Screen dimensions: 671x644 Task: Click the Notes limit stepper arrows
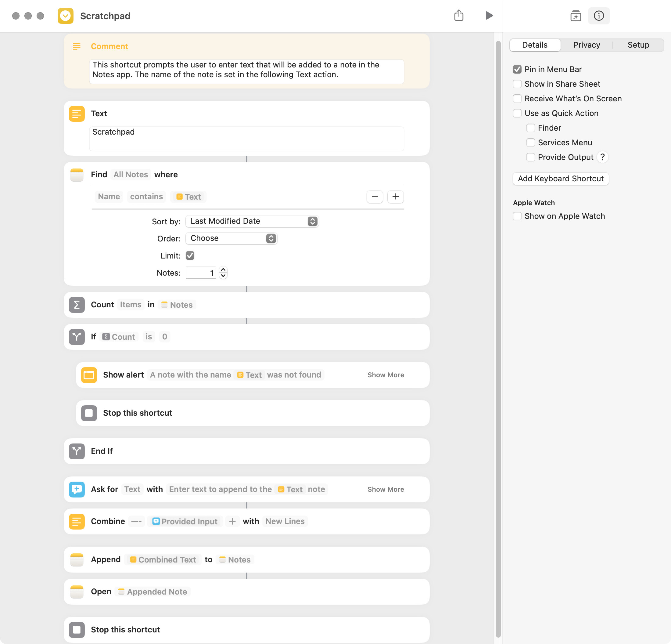pos(223,273)
